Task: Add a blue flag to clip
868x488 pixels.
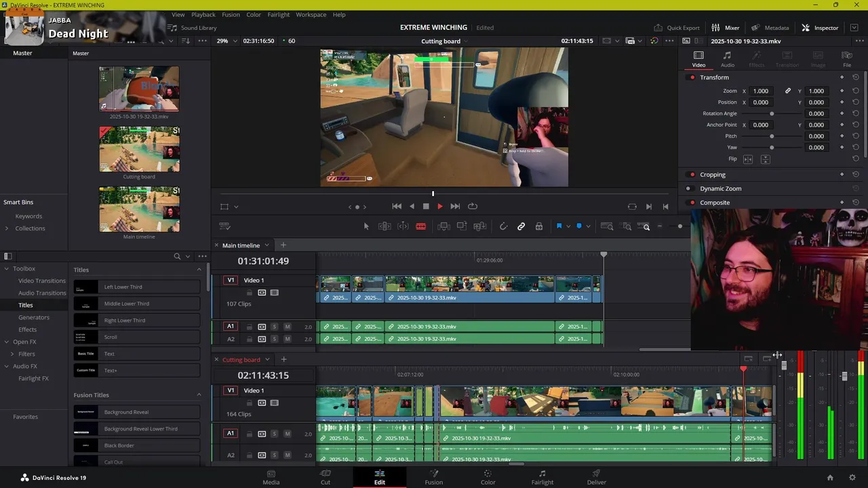Action: tap(559, 226)
